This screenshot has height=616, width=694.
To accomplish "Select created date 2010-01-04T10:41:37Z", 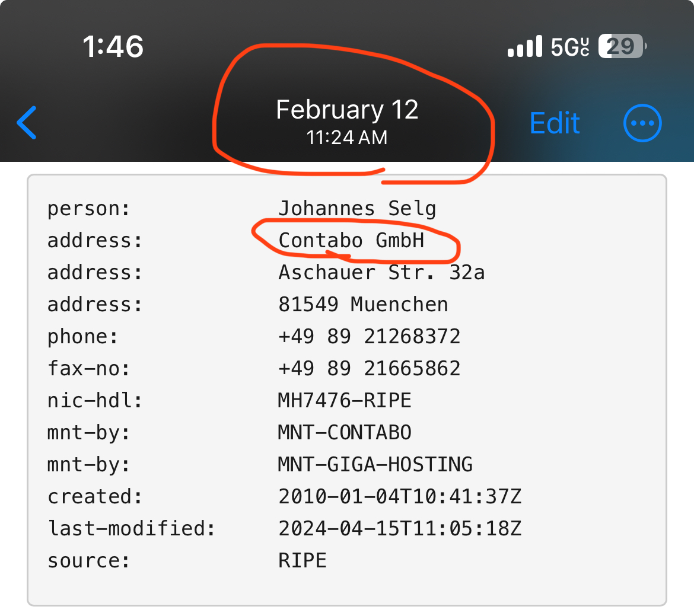I will pyautogui.click(x=400, y=496).
